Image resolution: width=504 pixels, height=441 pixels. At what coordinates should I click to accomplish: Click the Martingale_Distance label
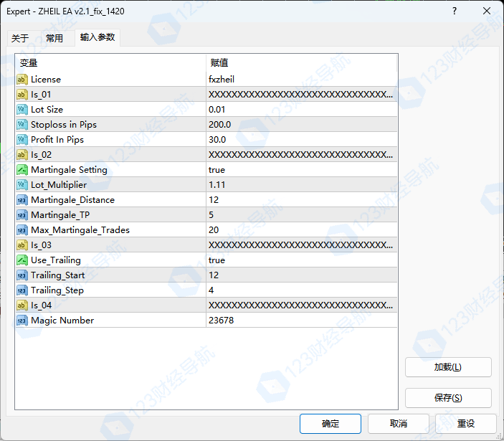coord(72,200)
